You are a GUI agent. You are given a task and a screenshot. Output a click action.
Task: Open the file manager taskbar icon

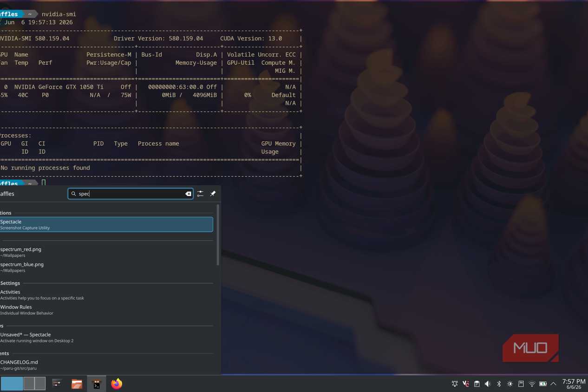tap(77, 384)
